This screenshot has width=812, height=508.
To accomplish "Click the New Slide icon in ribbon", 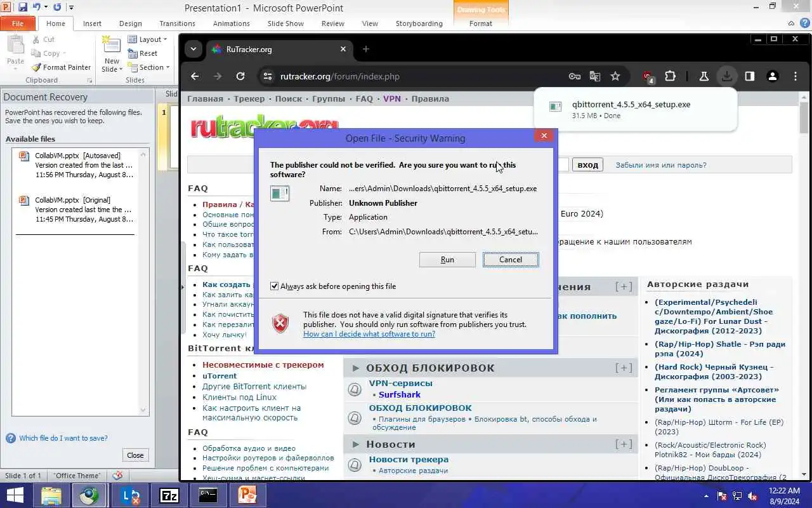I will point(112,45).
